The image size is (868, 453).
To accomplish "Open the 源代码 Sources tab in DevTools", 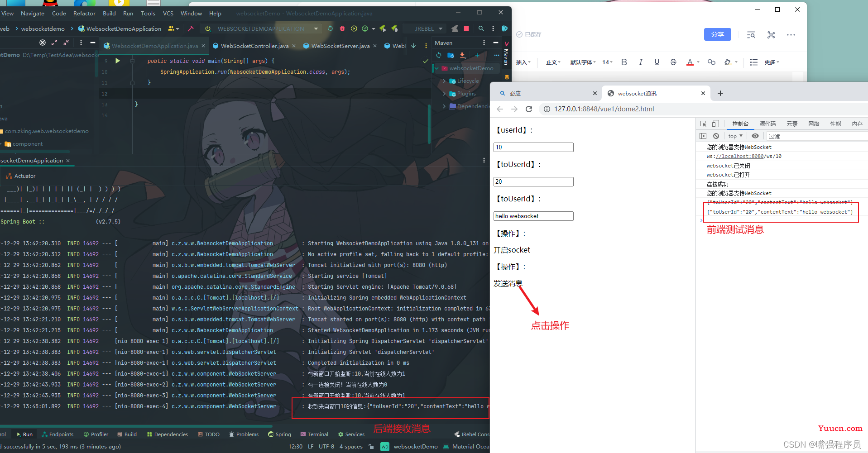I will (767, 124).
